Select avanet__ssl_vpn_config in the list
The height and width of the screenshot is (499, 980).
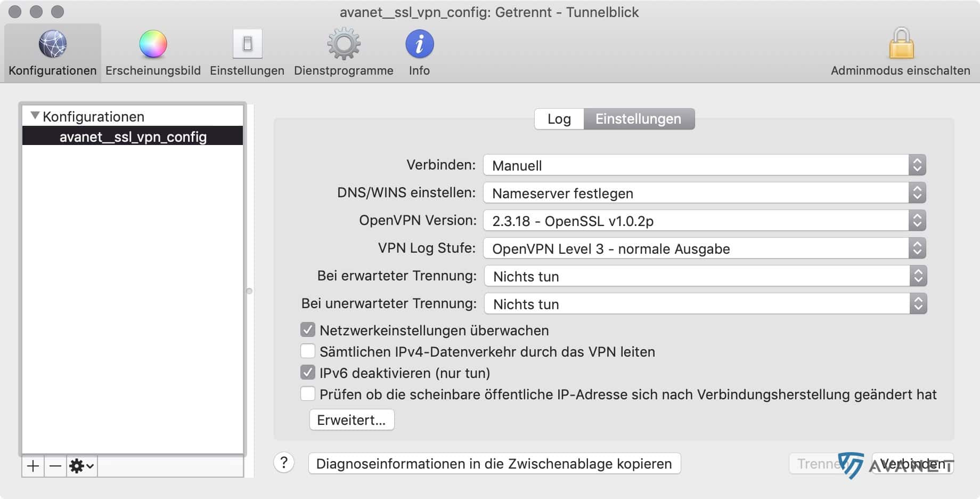[133, 136]
